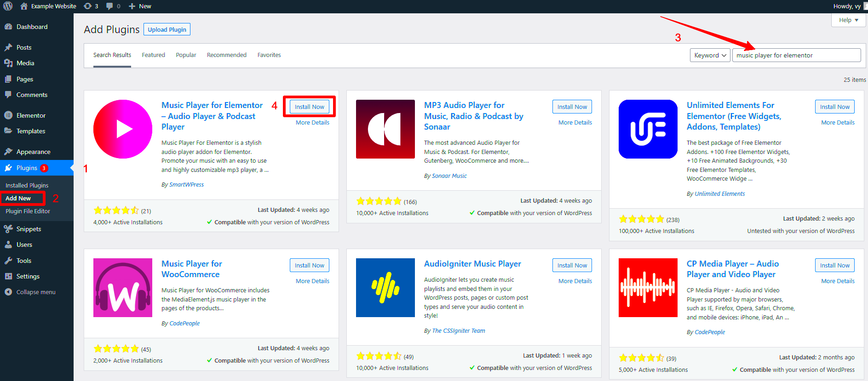Image resolution: width=868 pixels, height=381 pixels.
Task: Click the Elementor icon in the sidebar
Action: coord(8,115)
